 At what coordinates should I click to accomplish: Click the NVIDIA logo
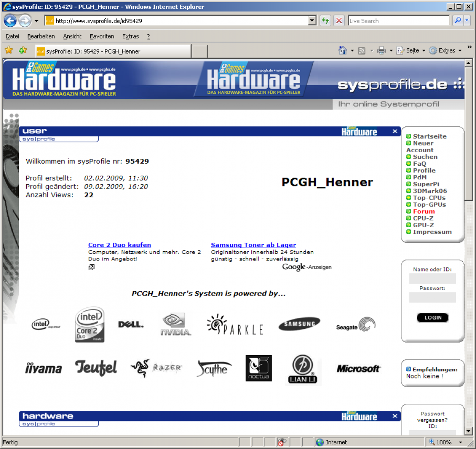[x=175, y=324]
